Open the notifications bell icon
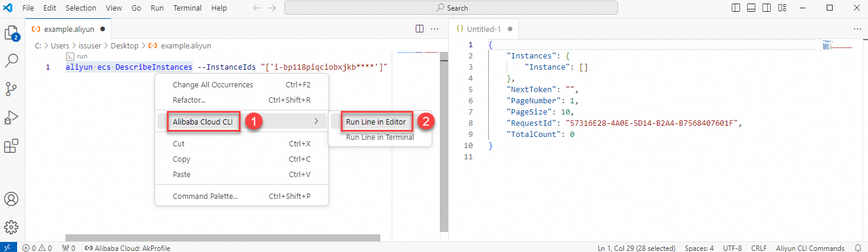The image size is (868, 252). pyautogui.click(x=858, y=248)
